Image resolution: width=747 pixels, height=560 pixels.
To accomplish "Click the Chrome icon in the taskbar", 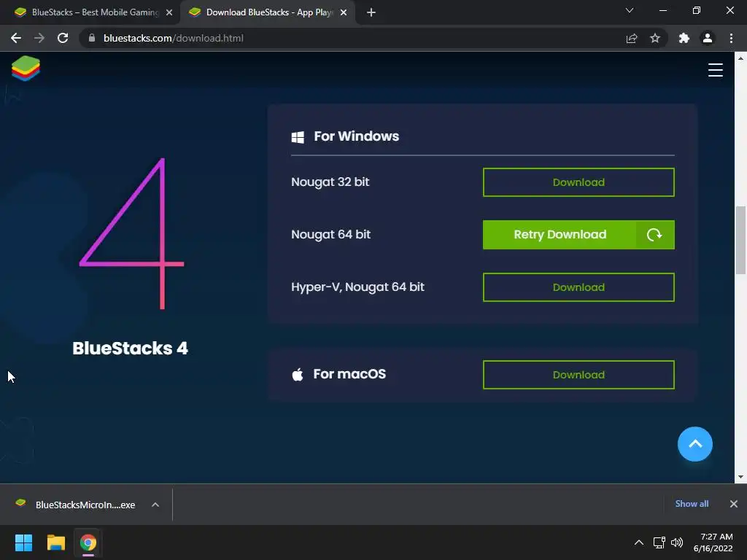I will [x=88, y=542].
